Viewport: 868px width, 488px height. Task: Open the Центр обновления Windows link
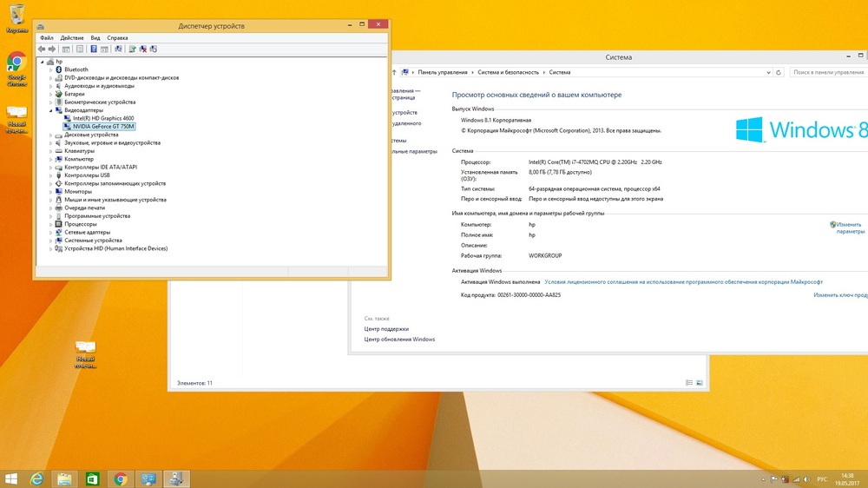coord(399,340)
